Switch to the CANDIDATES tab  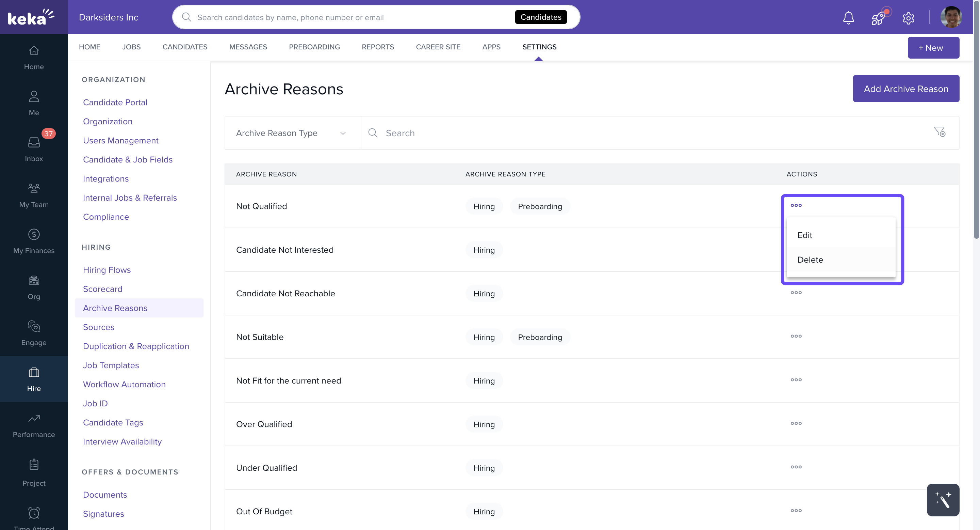(x=185, y=47)
